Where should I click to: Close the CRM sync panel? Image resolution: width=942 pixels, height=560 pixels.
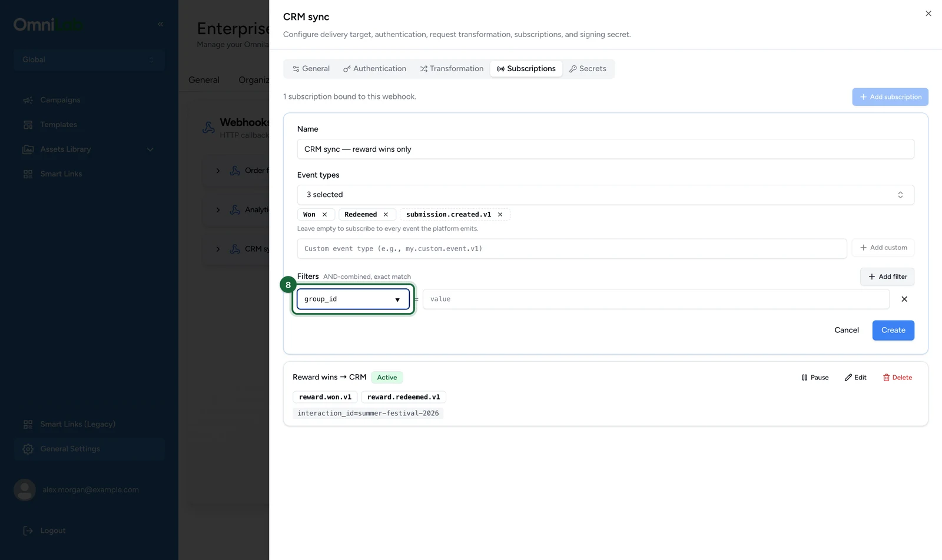(x=928, y=14)
